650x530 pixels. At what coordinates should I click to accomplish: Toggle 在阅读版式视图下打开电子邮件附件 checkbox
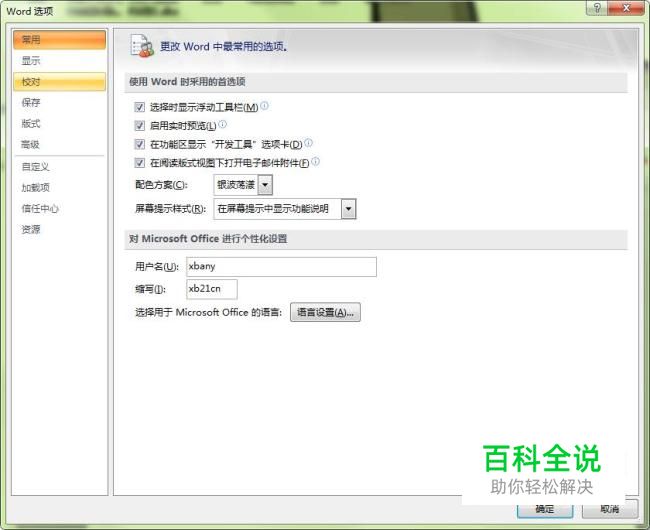tap(139, 163)
